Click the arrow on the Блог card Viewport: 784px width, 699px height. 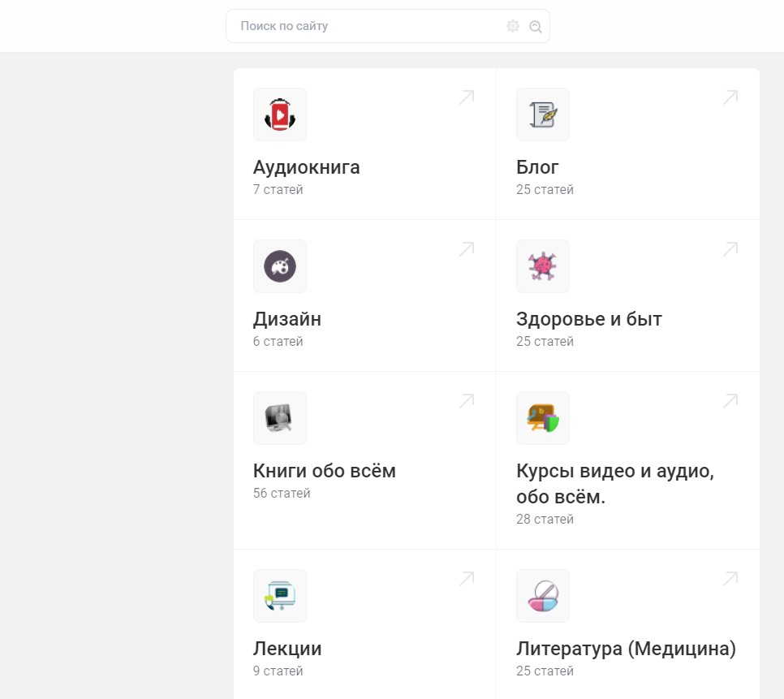click(730, 97)
